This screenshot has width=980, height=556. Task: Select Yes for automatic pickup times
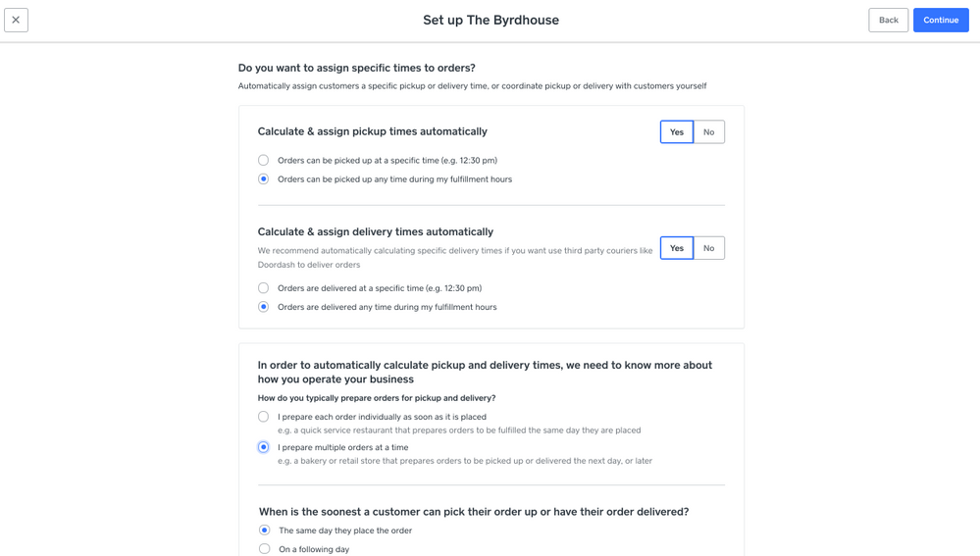pos(676,131)
